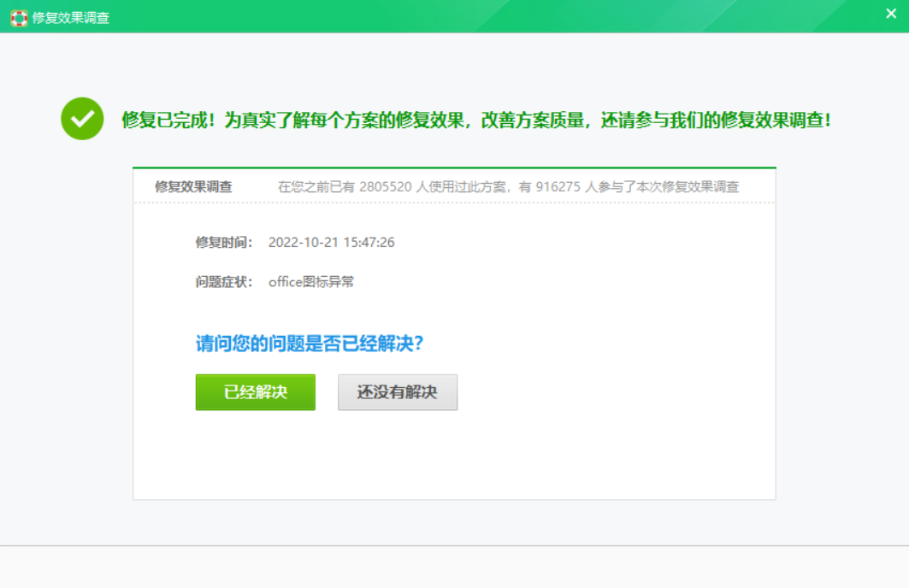Click the 修复效果调查 panel heading

click(193, 186)
